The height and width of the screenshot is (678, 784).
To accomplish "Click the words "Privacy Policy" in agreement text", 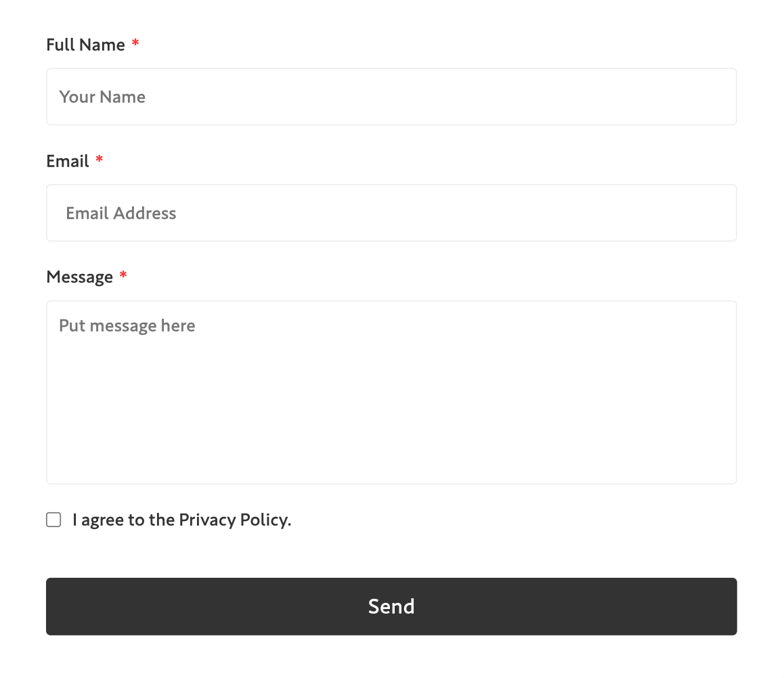I will [x=234, y=520].
